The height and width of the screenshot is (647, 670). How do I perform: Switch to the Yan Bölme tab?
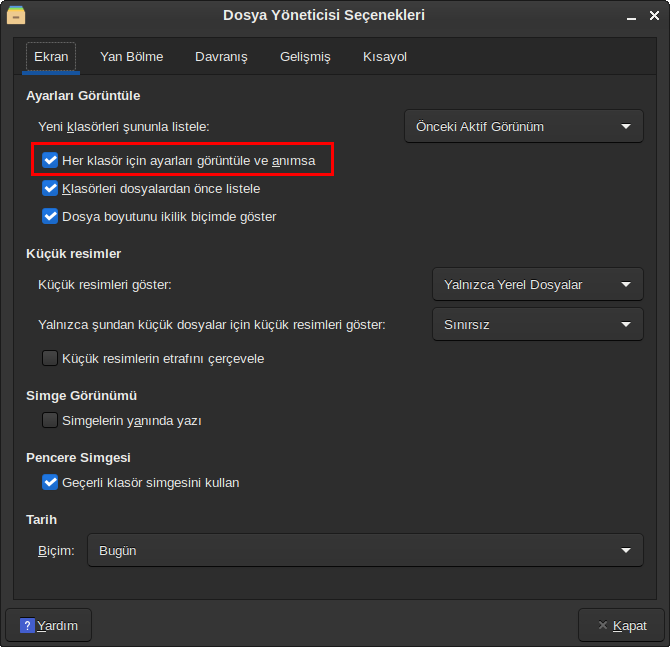[131, 57]
